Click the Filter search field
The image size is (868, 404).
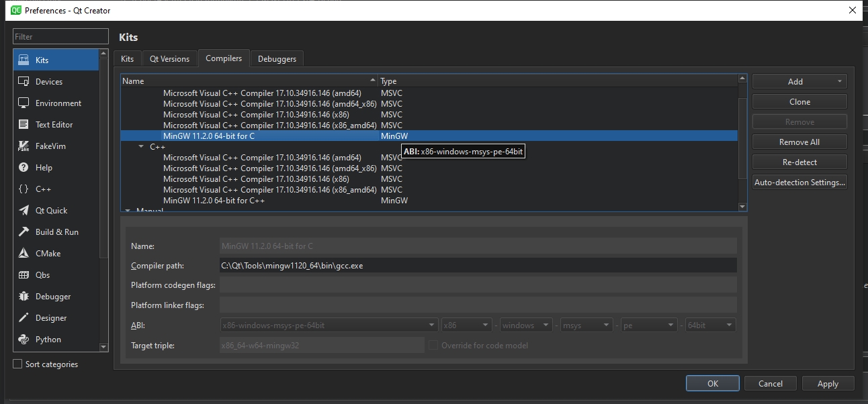[60, 36]
